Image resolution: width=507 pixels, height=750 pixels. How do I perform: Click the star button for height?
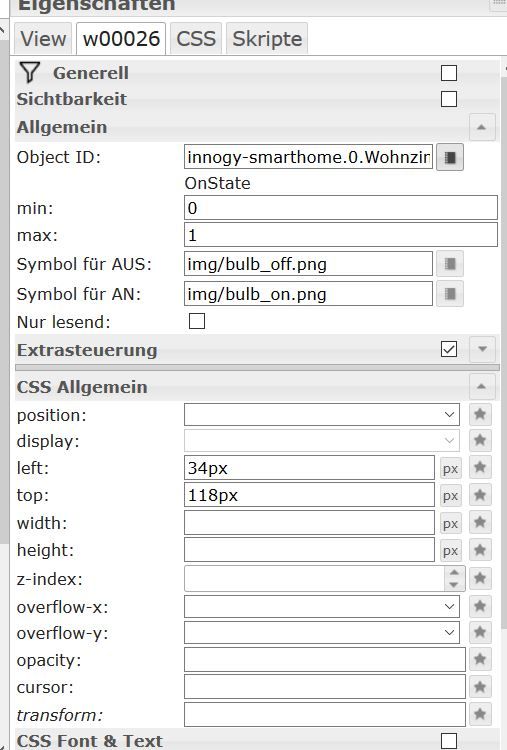point(480,550)
